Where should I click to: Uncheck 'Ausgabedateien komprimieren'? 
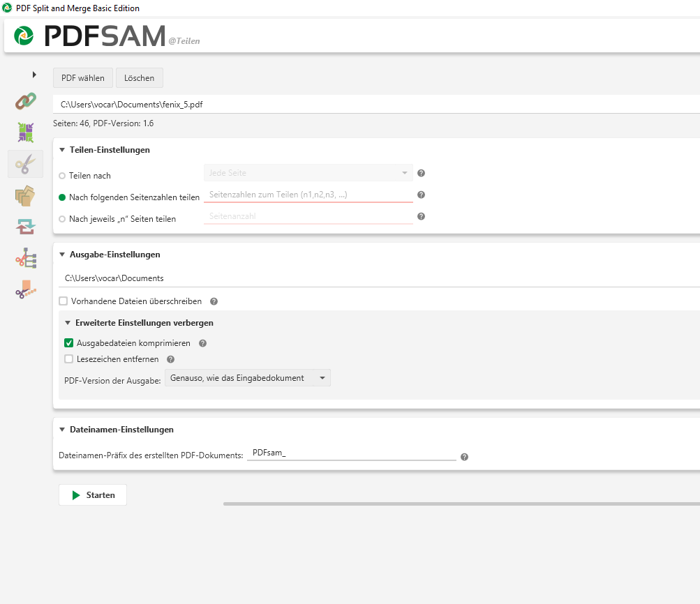tap(69, 343)
